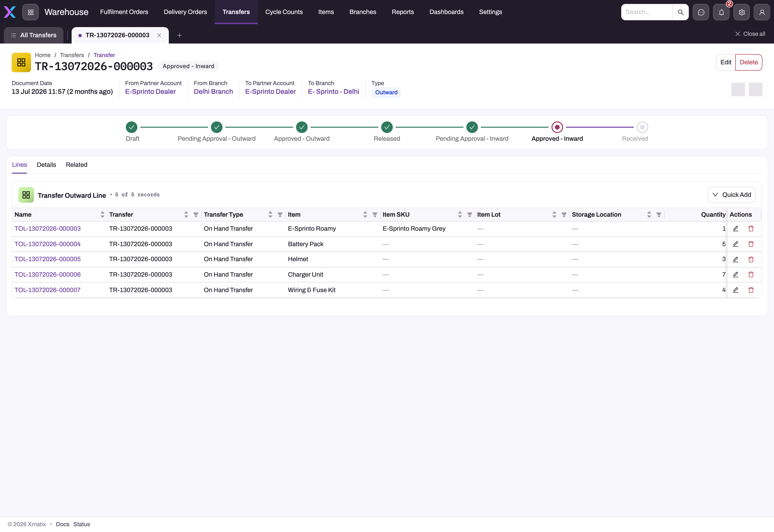Open the notifications bell icon

click(721, 12)
